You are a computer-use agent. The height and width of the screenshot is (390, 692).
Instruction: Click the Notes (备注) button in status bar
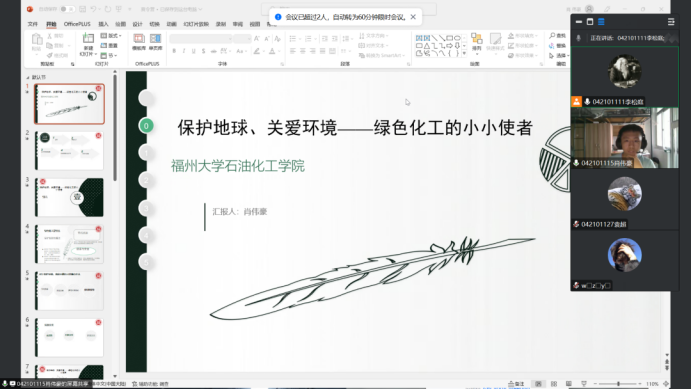(517, 384)
